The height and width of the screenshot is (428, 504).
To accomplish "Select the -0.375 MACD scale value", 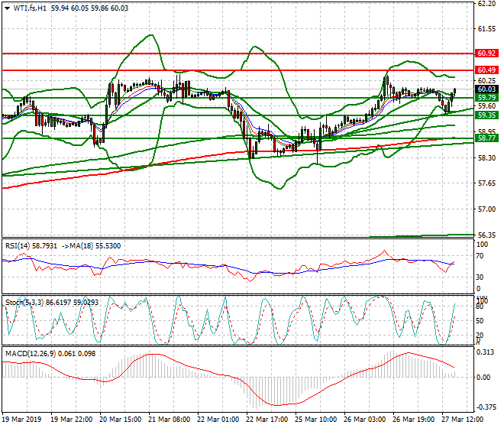I will click(x=486, y=407).
